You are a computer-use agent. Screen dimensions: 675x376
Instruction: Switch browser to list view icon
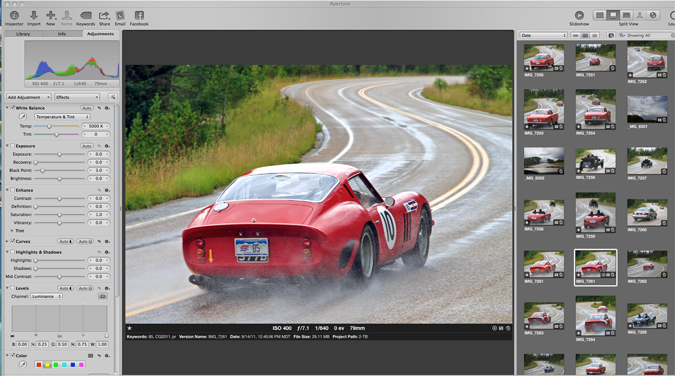coord(594,35)
